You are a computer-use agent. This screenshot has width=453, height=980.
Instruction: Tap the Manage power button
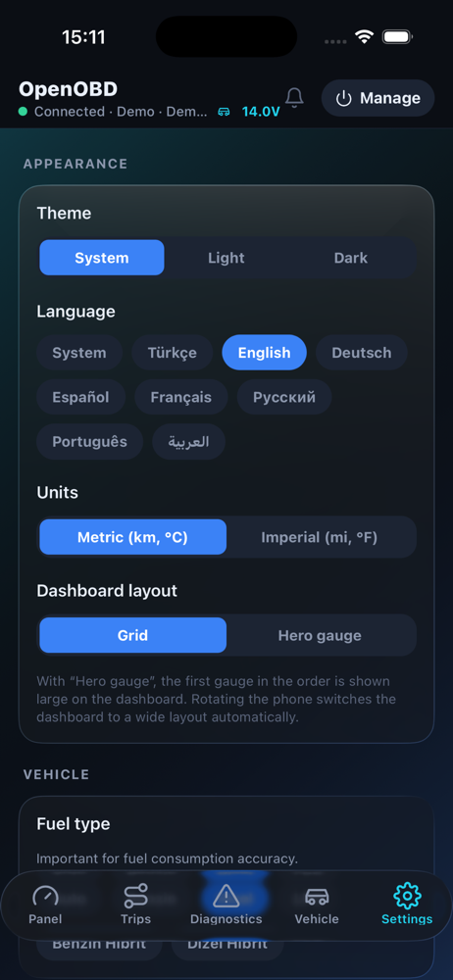coord(377,98)
